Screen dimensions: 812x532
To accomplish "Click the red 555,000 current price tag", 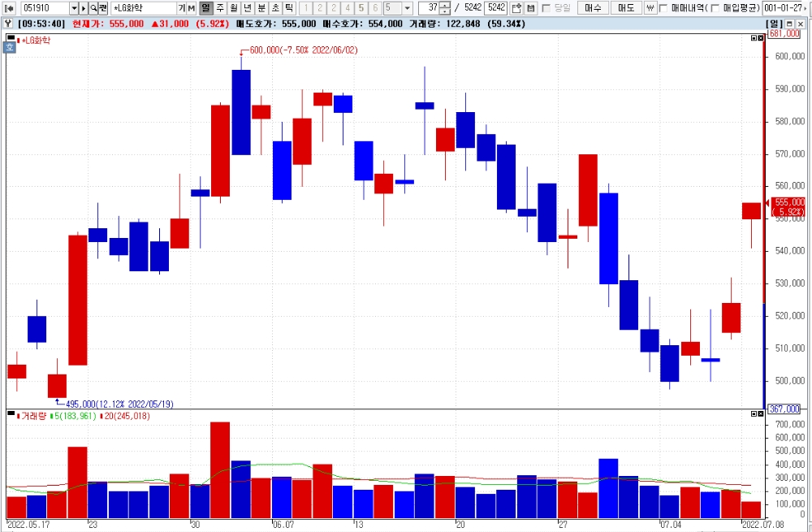I will (x=788, y=206).
